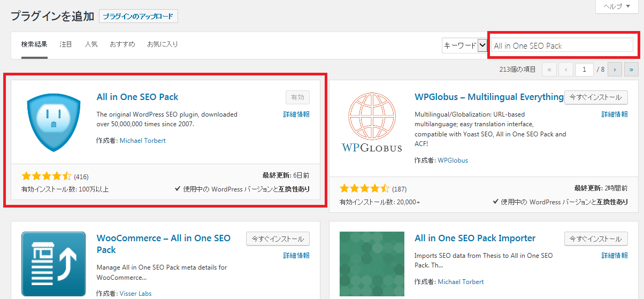Expand the ヘルプ help panel
This screenshot has width=644, height=299.
(616, 6)
